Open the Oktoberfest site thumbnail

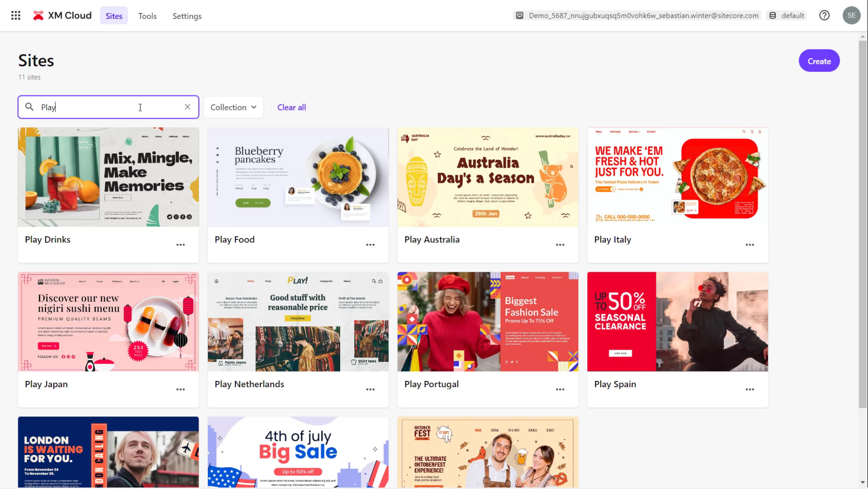click(x=488, y=452)
